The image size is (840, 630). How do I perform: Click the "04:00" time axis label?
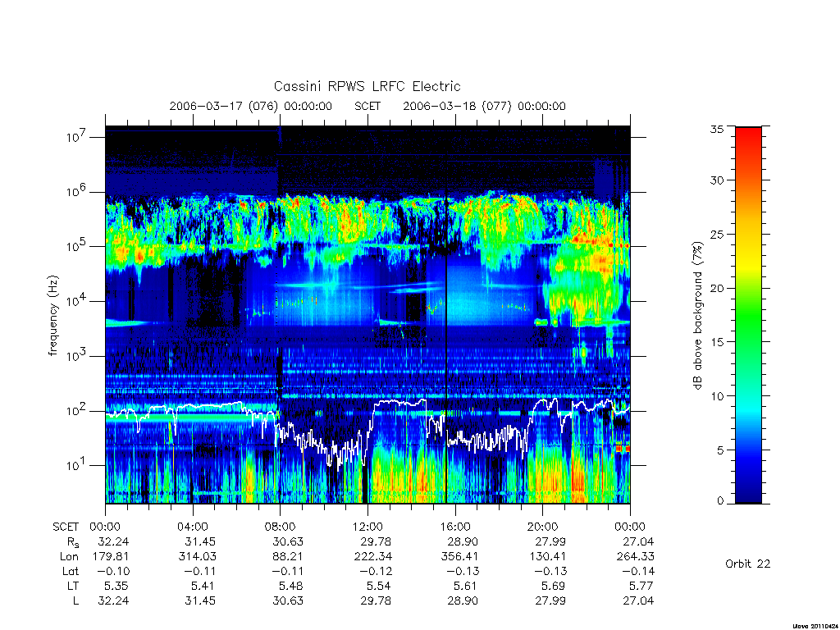point(192,527)
